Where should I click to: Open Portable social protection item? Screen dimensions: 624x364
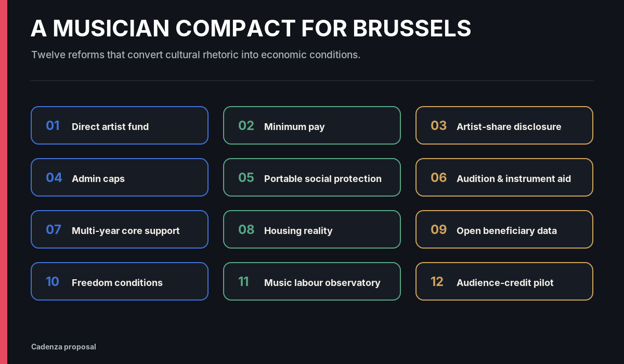(x=312, y=177)
